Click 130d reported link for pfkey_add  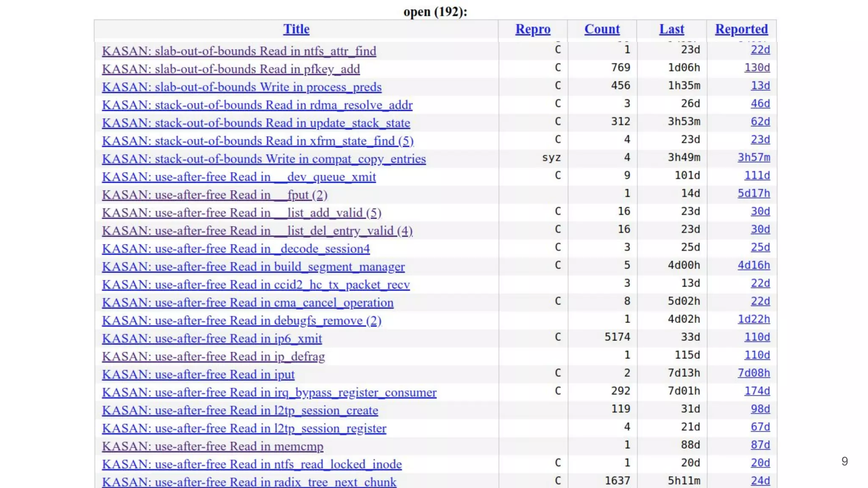[x=757, y=68]
